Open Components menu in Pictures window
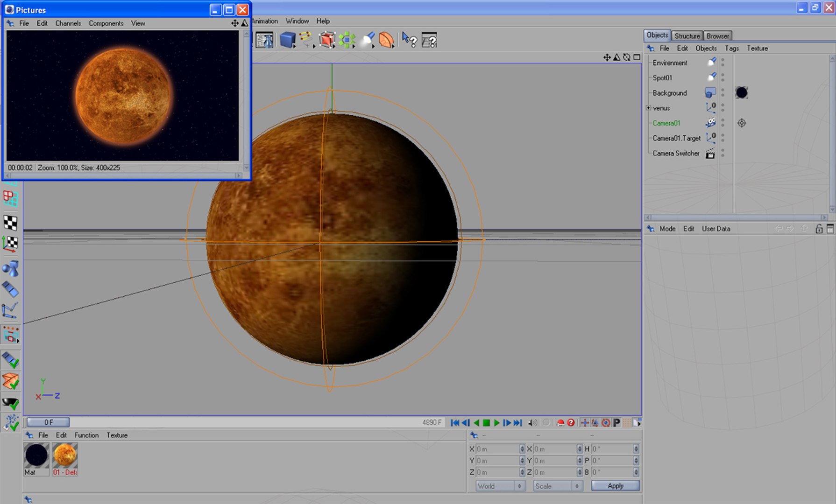 tap(106, 23)
